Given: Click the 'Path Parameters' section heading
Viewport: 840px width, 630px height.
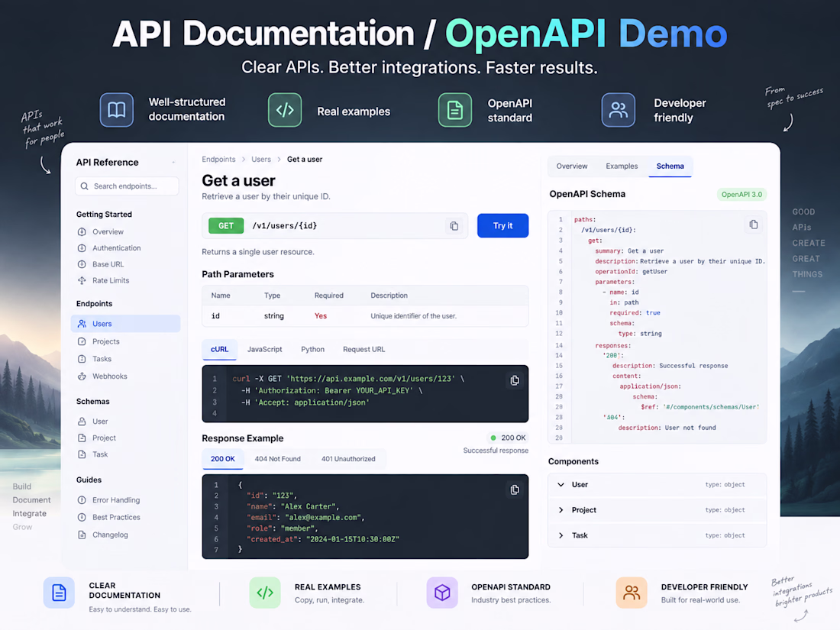Looking at the screenshot, I should [x=237, y=274].
